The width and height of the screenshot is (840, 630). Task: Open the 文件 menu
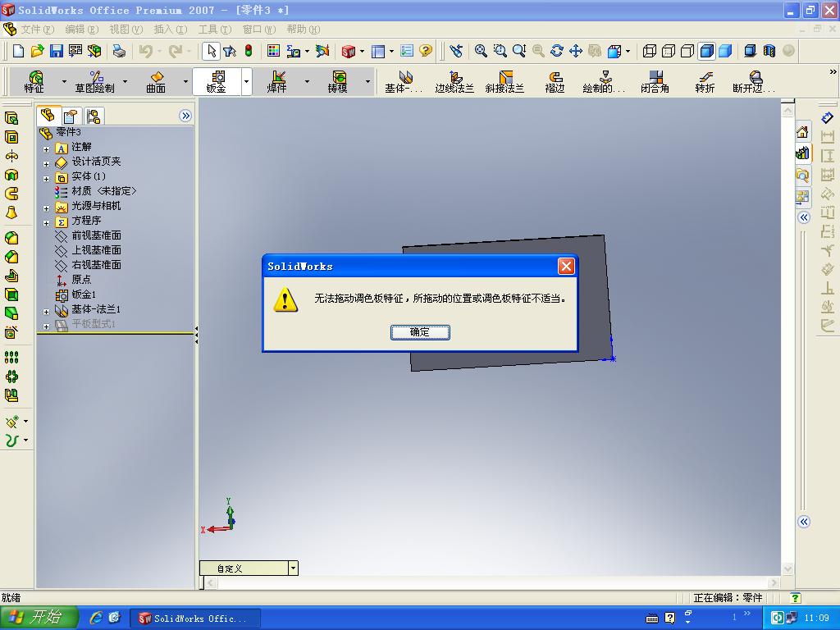click(x=37, y=30)
